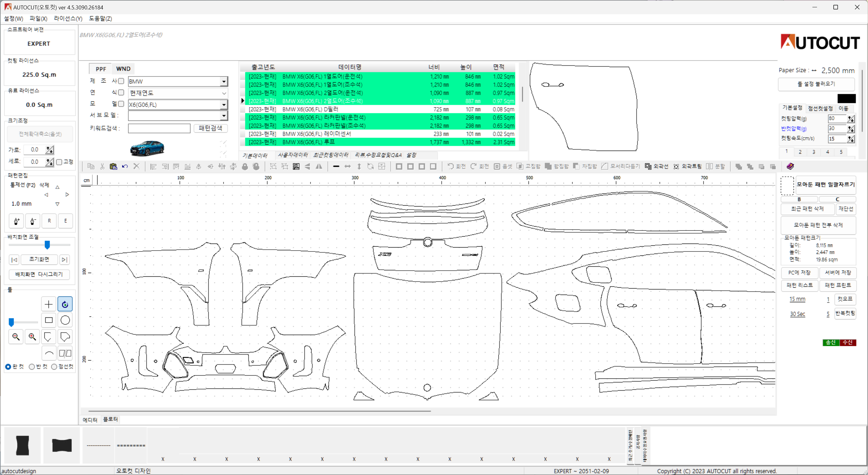This screenshot has width=868, height=475.
Task: Open the 파일(X) menu
Action: coord(39,19)
